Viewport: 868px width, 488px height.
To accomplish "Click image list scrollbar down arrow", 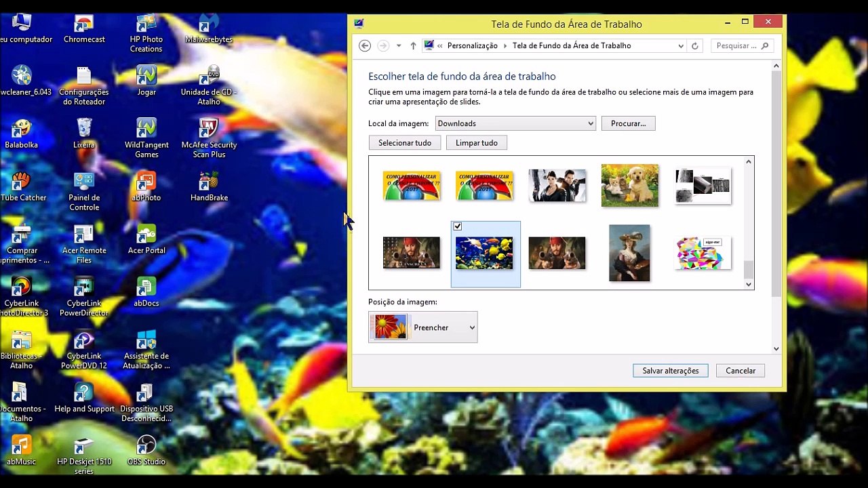I will click(749, 284).
